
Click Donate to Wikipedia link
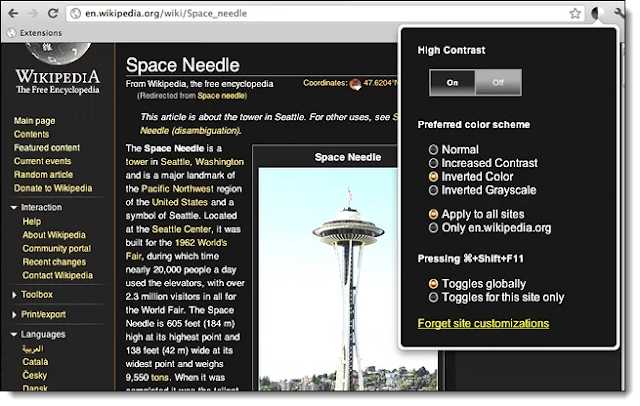coord(53,188)
